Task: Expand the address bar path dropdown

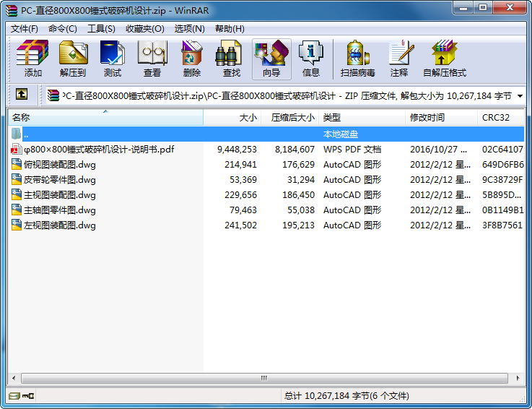Action: pyautogui.click(x=520, y=96)
